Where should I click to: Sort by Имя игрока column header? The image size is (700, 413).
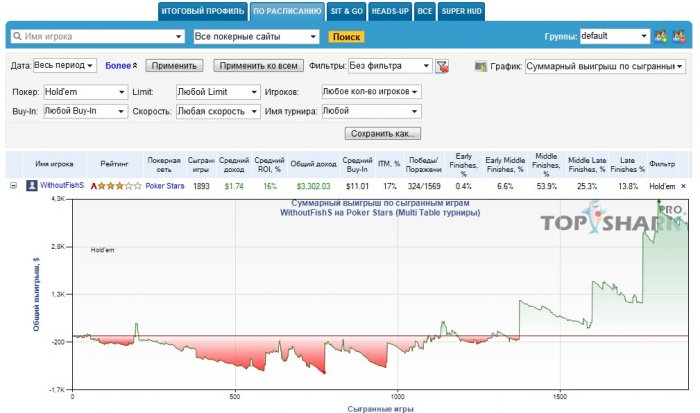coord(54,164)
